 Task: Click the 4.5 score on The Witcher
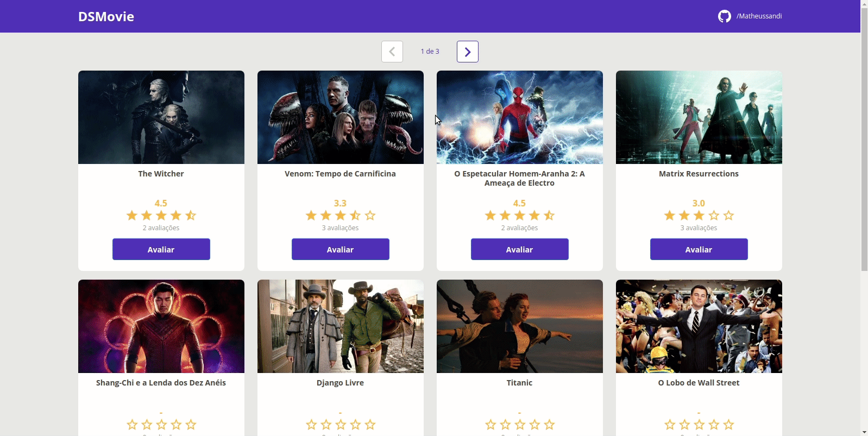click(161, 203)
